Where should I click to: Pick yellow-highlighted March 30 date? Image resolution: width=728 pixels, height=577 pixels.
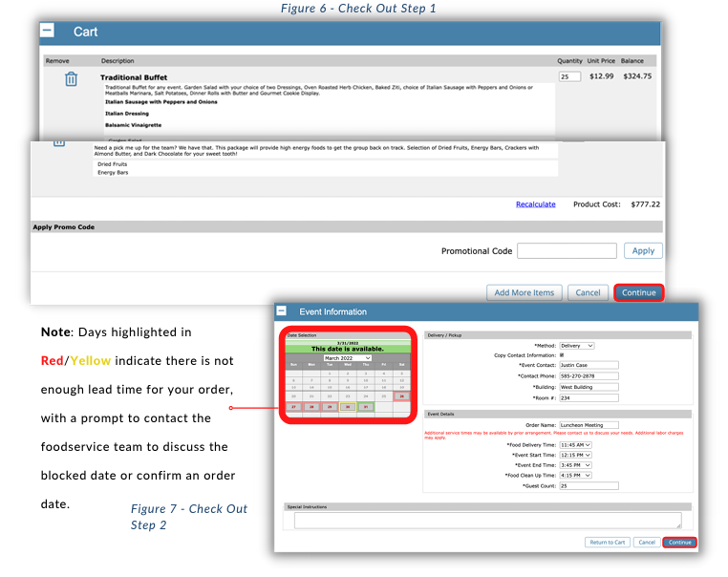coord(348,407)
